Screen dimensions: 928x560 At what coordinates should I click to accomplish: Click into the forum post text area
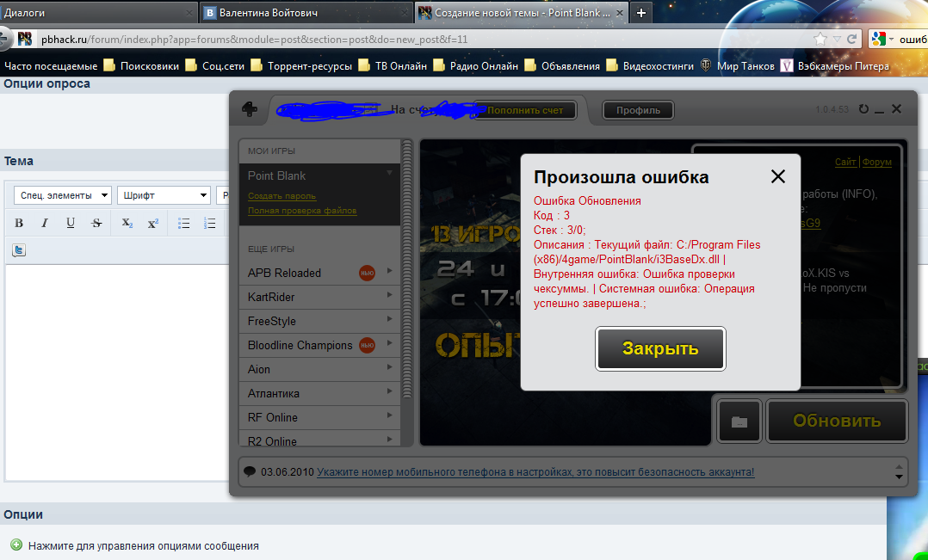click(116, 372)
